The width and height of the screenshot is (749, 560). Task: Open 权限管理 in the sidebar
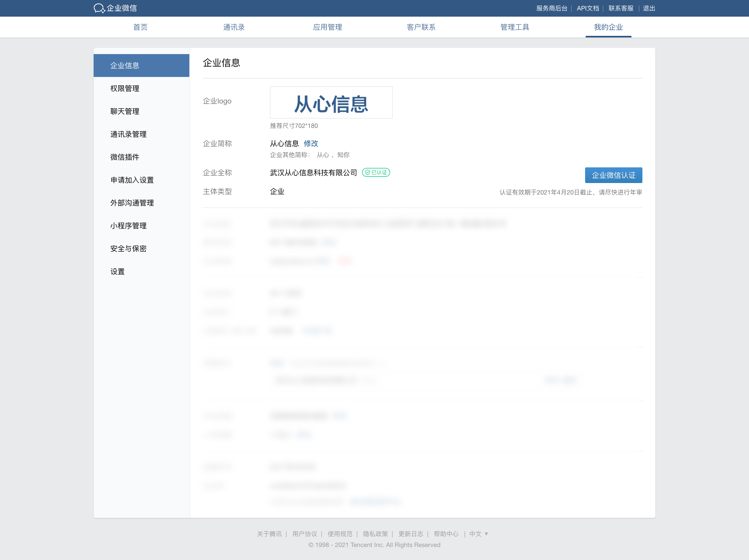coord(141,88)
